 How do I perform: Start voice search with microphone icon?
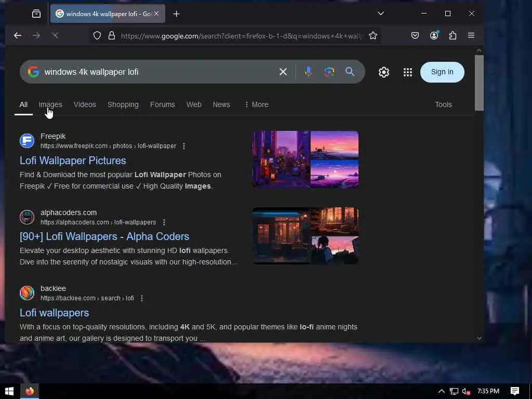click(x=308, y=72)
